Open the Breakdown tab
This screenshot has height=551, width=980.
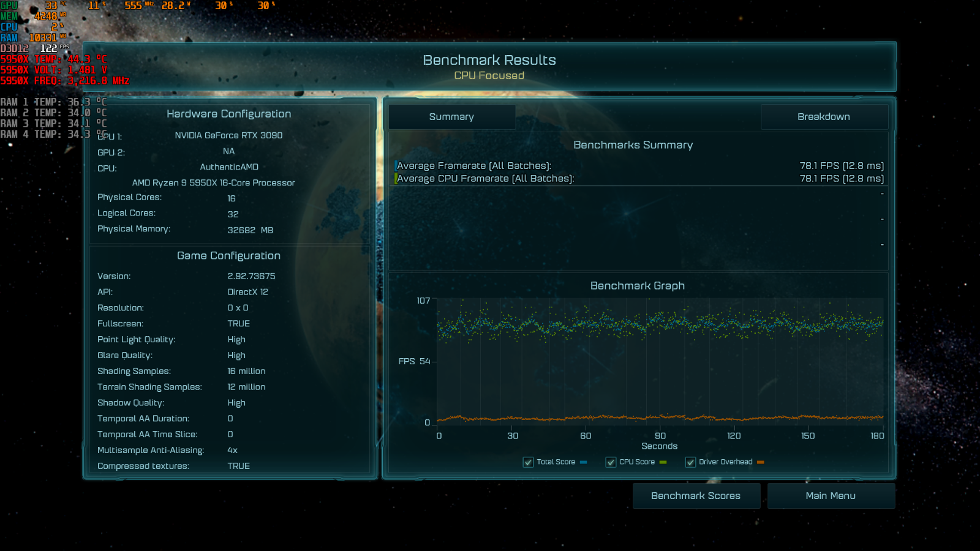click(824, 117)
